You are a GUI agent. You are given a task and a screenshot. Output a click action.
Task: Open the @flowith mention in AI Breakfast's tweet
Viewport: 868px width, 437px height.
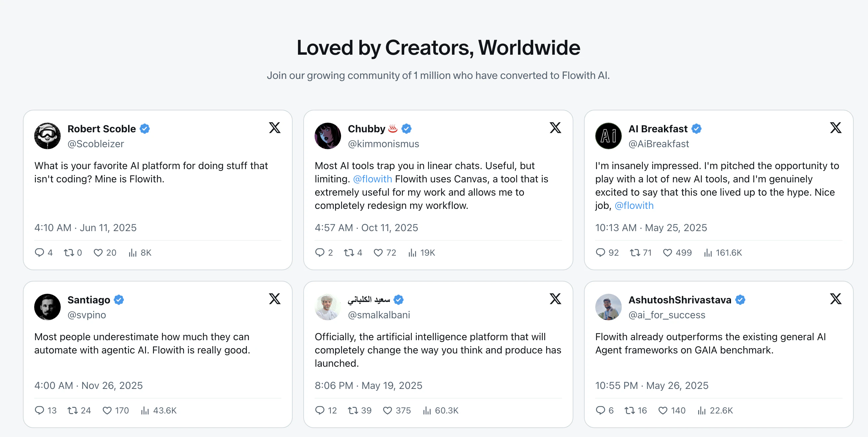[x=634, y=206]
